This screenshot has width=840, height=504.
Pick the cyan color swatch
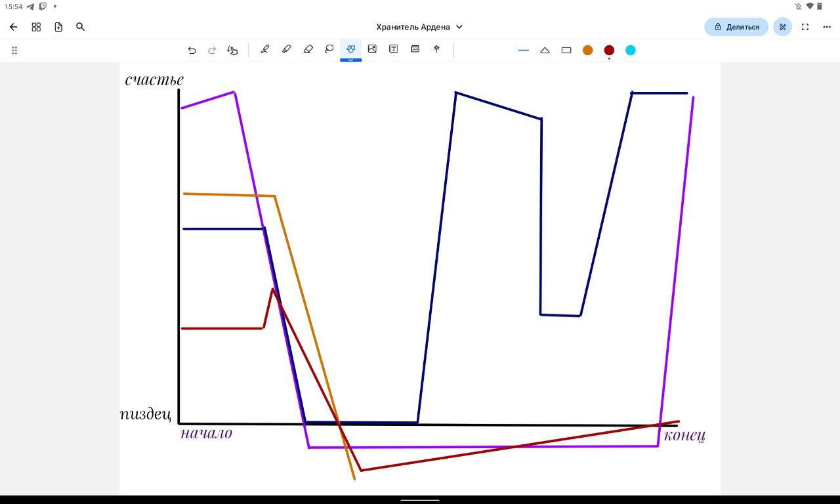tap(631, 50)
